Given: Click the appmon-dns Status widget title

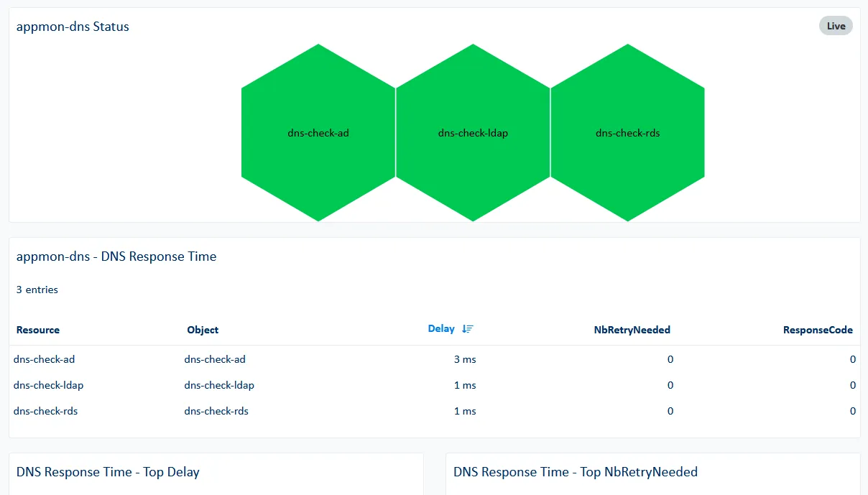Looking at the screenshot, I should tap(73, 27).
